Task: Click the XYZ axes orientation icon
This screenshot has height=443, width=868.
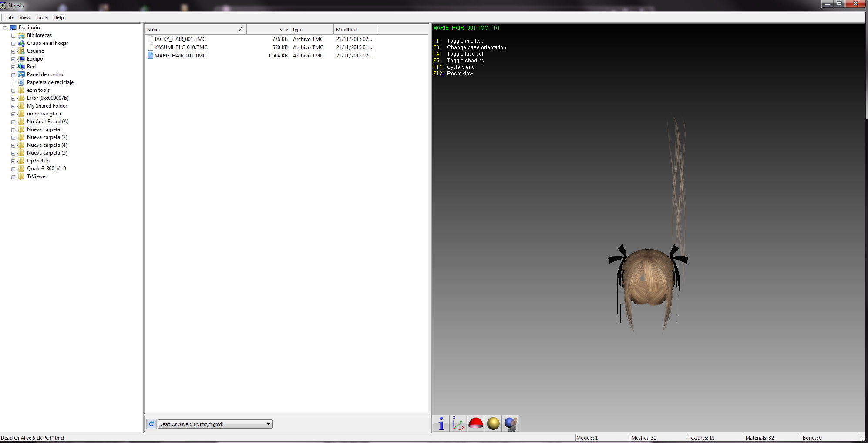Action: [458, 423]
